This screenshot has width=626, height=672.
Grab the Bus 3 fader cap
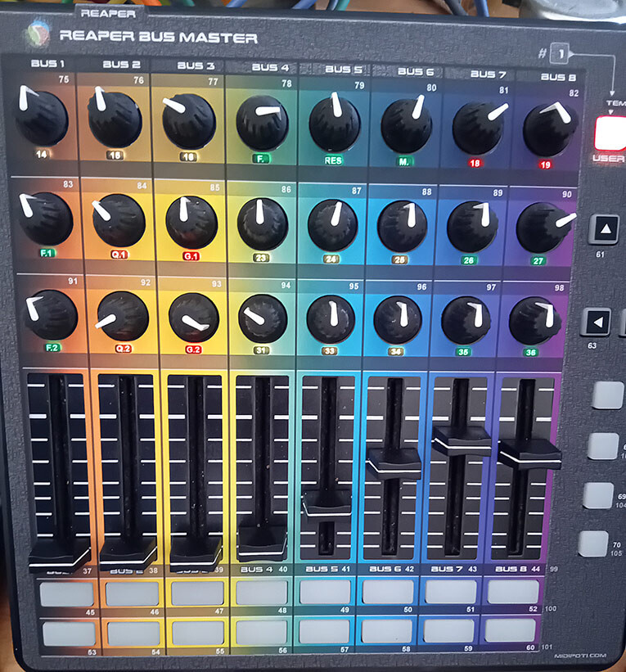pyautogui.click(x=196, y=553)
